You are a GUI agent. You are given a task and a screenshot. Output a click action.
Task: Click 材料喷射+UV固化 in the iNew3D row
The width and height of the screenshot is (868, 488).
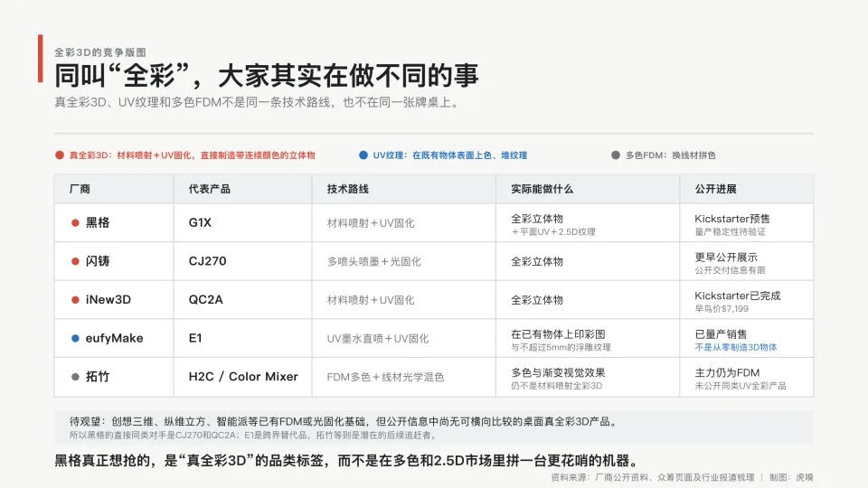click(371, 300)
